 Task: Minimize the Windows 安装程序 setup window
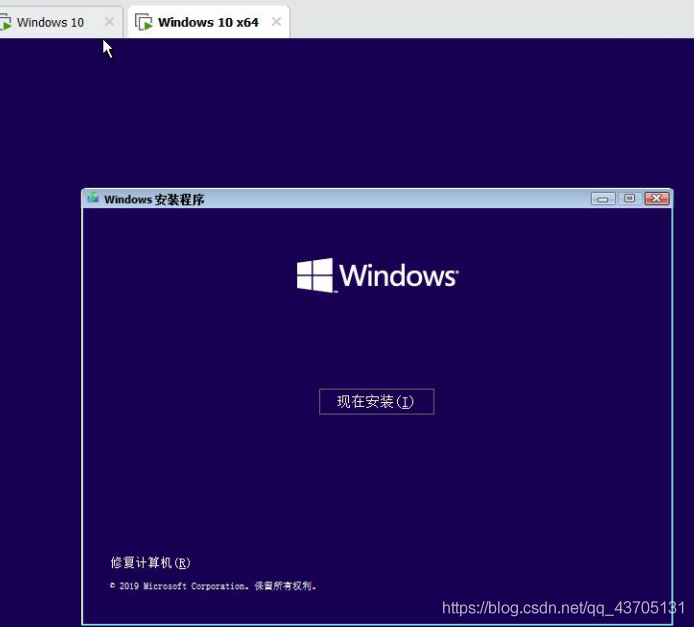pyautogui.click(x=603, y=199)
